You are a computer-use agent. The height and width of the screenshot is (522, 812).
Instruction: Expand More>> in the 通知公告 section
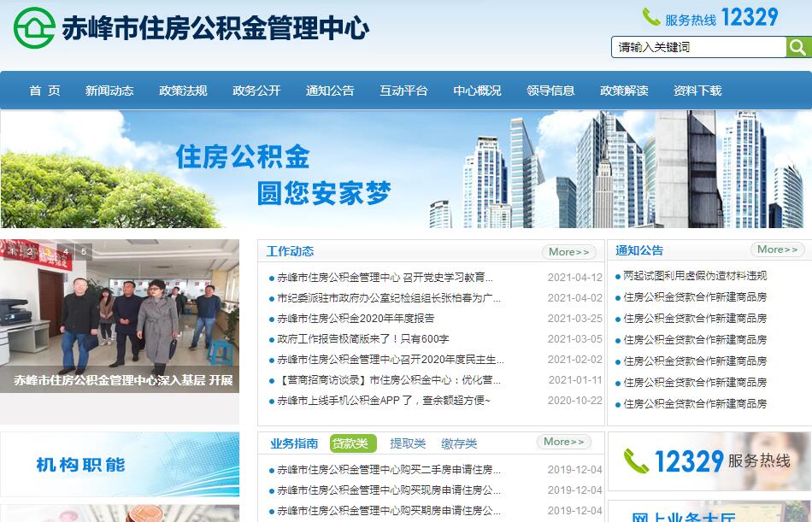(x=777, y=249)
